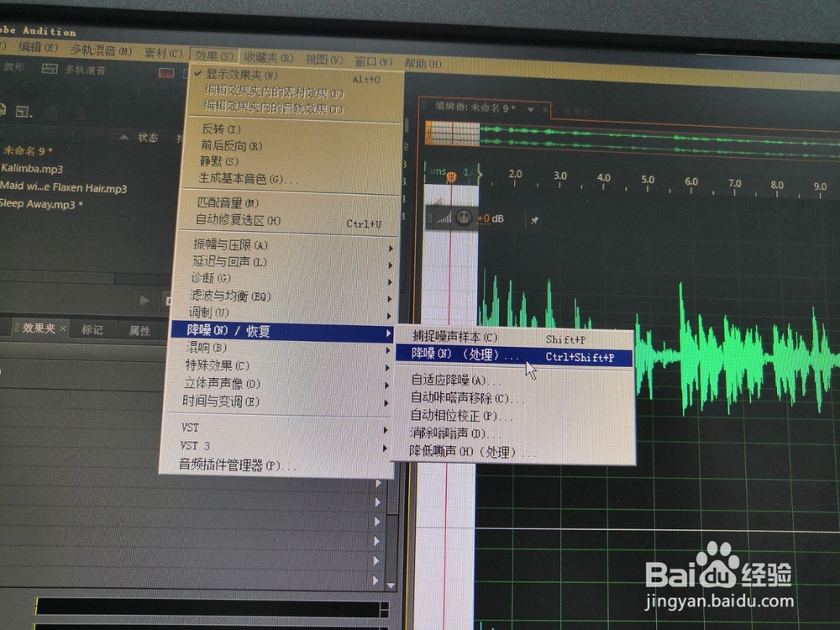This screenshot has width=840, height=630.
Task: Click the 效果 (S) menu
Action: click(x=213, y=55)
